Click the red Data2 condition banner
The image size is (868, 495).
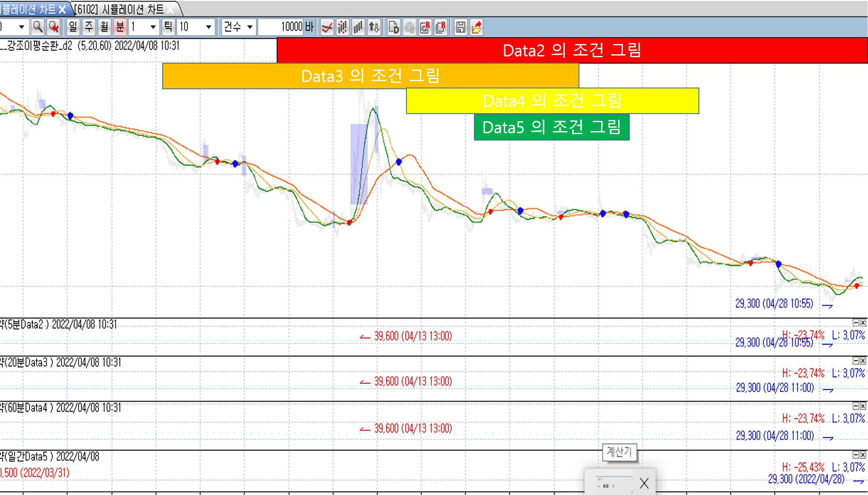coord(572,50)
